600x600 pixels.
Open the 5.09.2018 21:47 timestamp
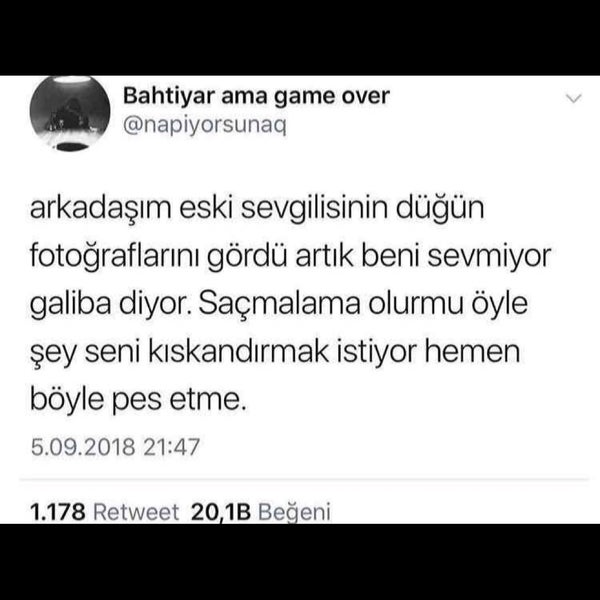tap(115, 447)
